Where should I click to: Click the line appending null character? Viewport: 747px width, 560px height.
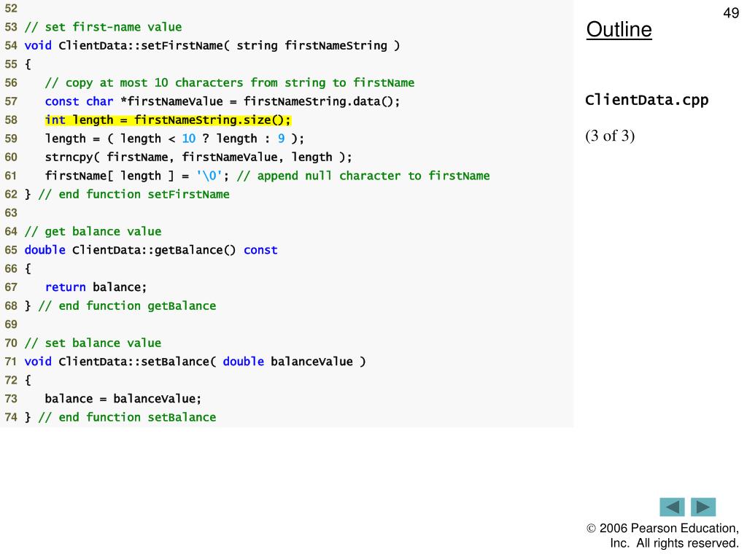(267, 176)
